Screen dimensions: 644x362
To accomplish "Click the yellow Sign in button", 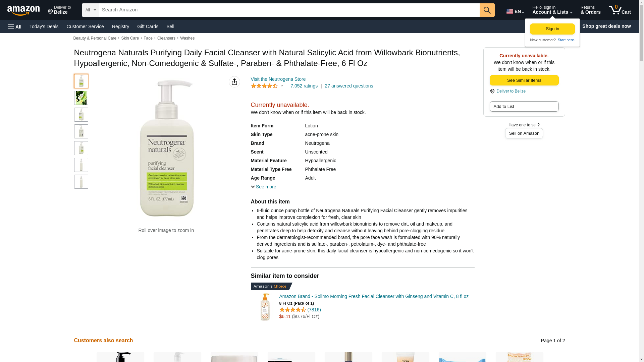I will [x=552, y=29].
